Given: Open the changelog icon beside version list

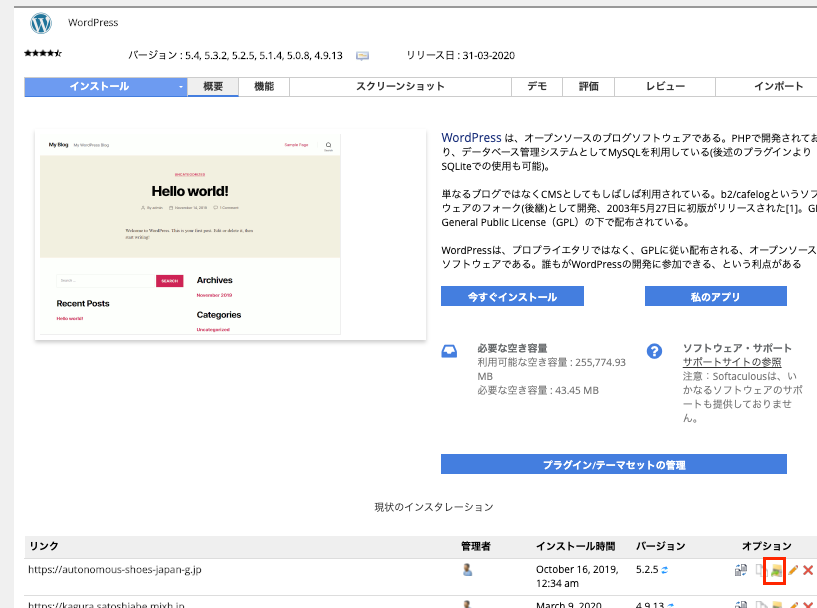Looking at the screenshot, I should coord(362,56).
